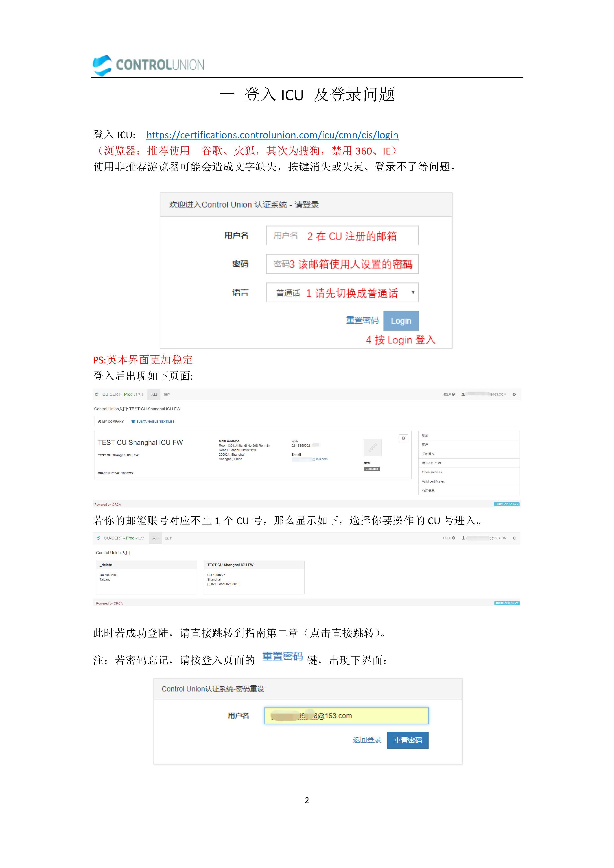Select the 入口 nav tab in the CU-number selection screenshot
The height and width of the screenshot is (868, 614).
155,538
